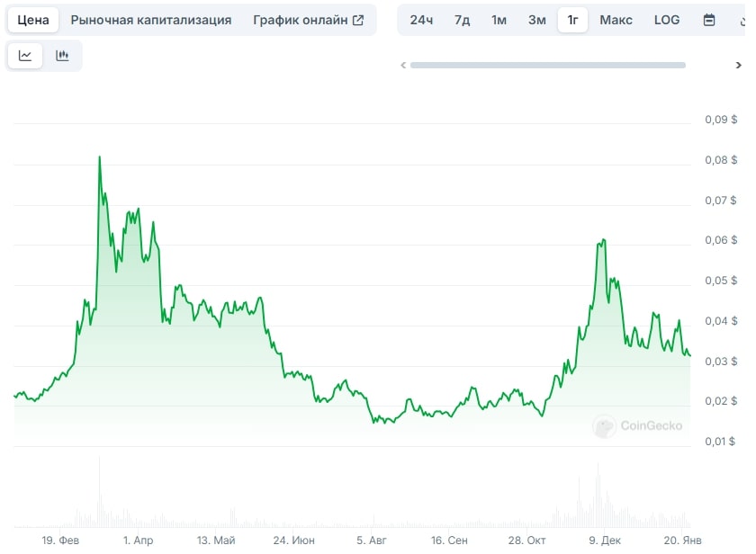The width and height of the screenshot is (756, 554).
Task: Click the horizontal chart range scrollbar
Action: point(548,65)
